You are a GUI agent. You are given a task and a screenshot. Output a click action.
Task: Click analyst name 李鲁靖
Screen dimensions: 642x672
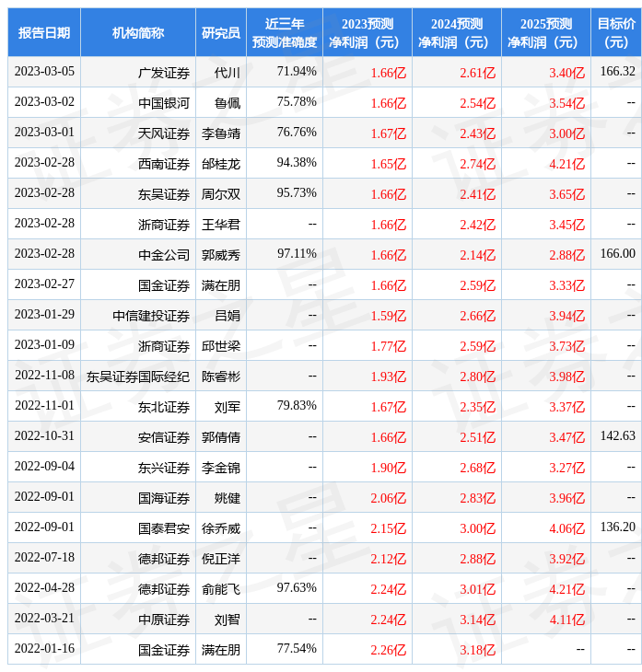click(x=221, y=133)
